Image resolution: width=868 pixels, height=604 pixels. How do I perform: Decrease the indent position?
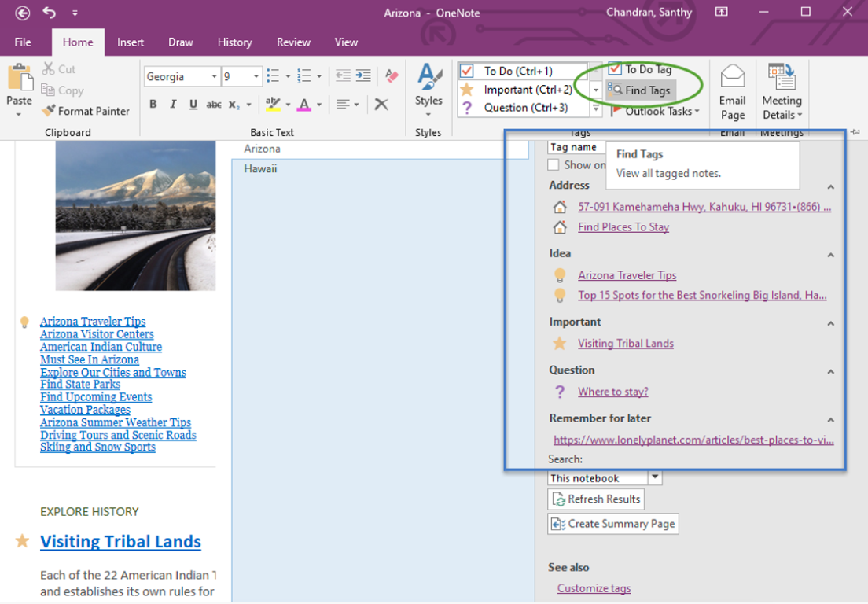344,75
